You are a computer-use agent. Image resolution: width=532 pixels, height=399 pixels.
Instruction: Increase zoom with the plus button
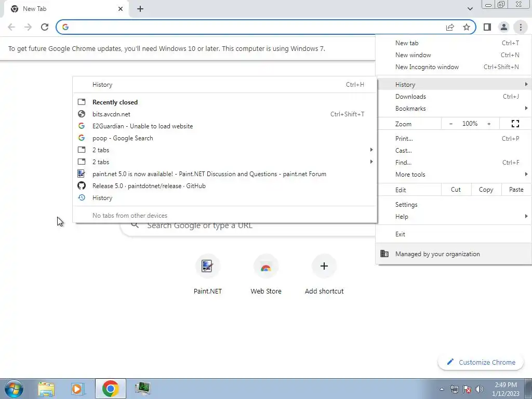click(489, 124)
